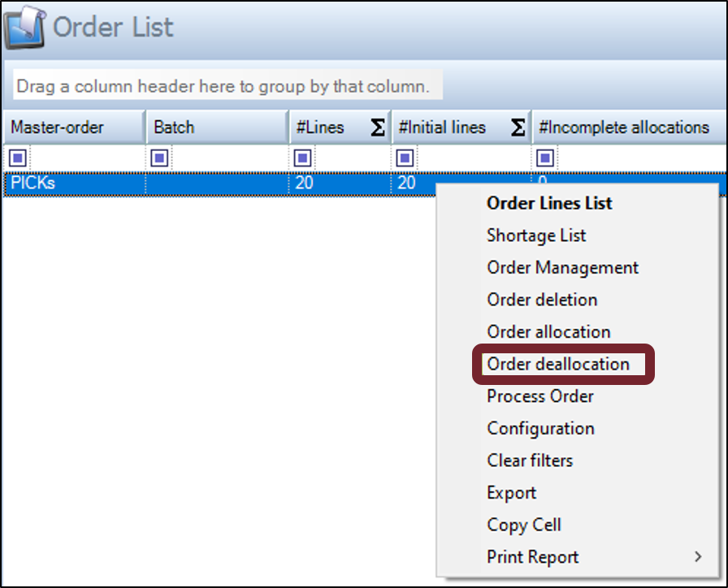This screenshot has height=588, width=728.
Task: Choose Copy Cell
Action: [x=524, y=525]
